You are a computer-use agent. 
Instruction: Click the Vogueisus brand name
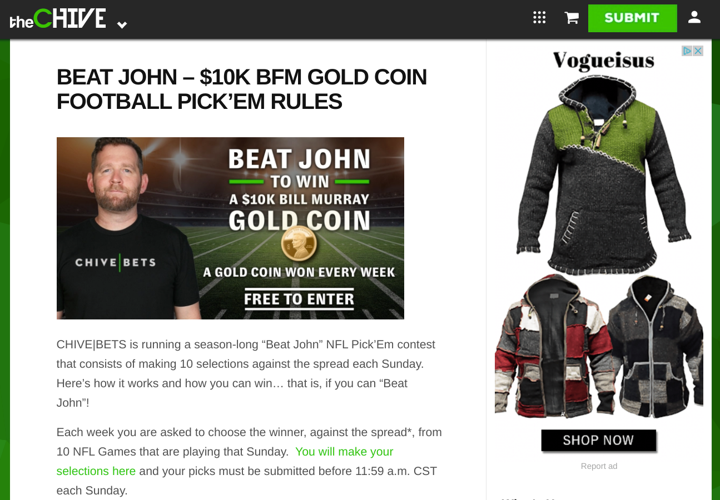click(603, 60)
